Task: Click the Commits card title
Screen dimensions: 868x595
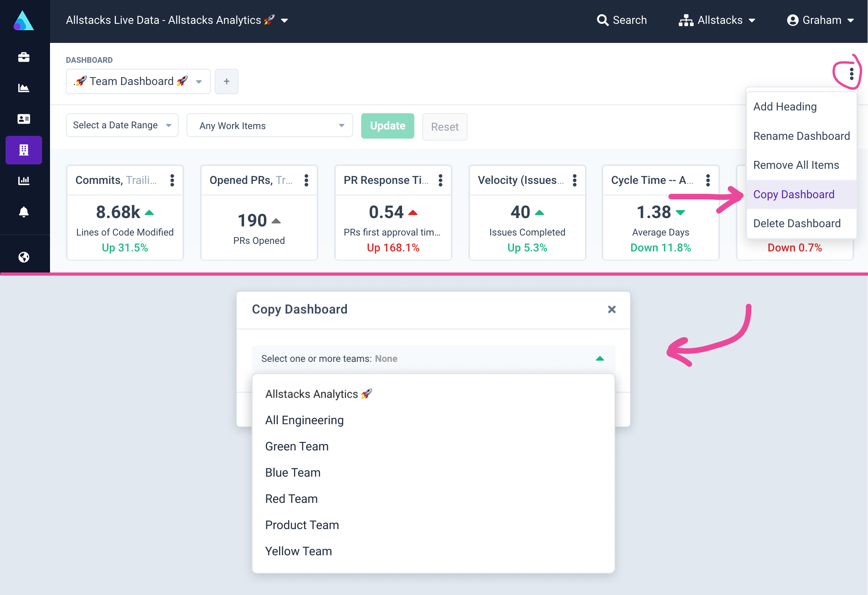Action: tap(116, 180)
